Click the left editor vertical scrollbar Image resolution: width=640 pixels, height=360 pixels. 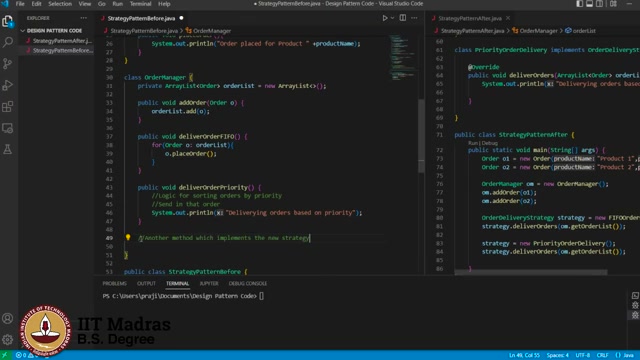tap(421, 136)
